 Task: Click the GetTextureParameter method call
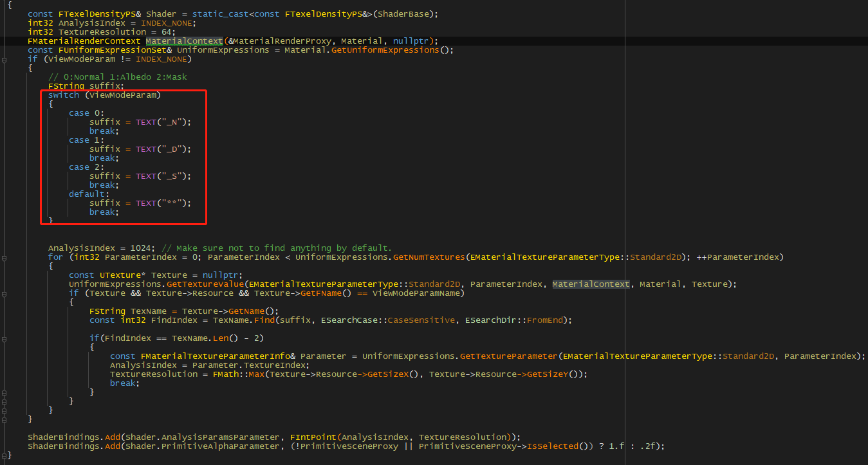coord(508,356)
